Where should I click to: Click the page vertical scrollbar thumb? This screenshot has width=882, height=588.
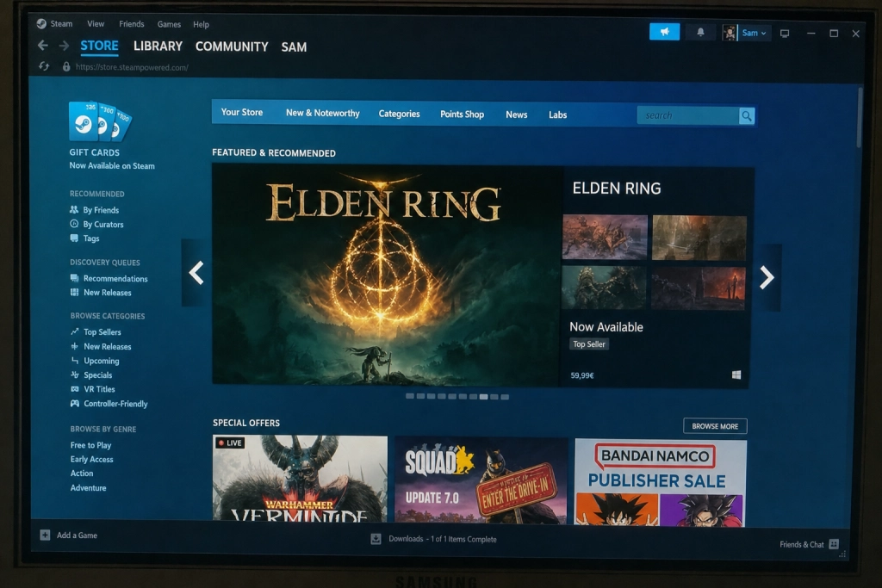pyautogui.click(x=859, y=116)
